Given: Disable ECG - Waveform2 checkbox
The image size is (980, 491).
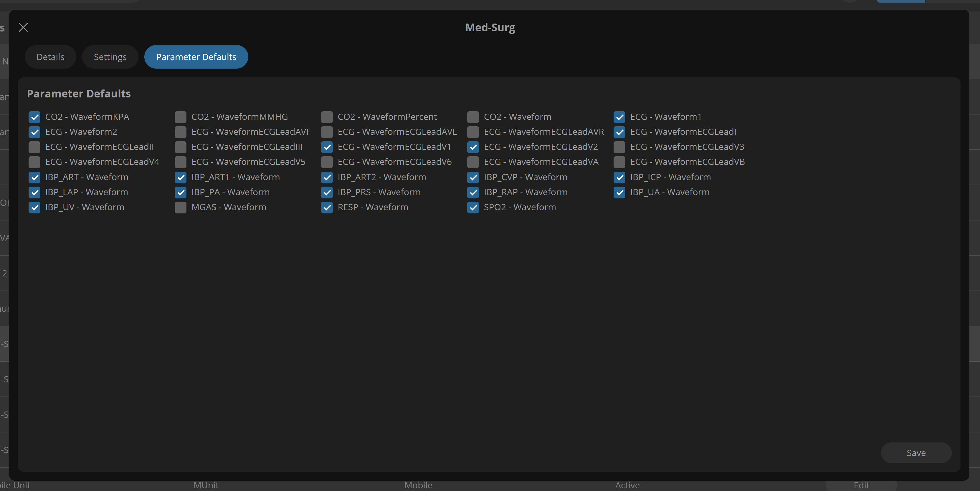Looking at the screenshot, I should pos(35,132).
